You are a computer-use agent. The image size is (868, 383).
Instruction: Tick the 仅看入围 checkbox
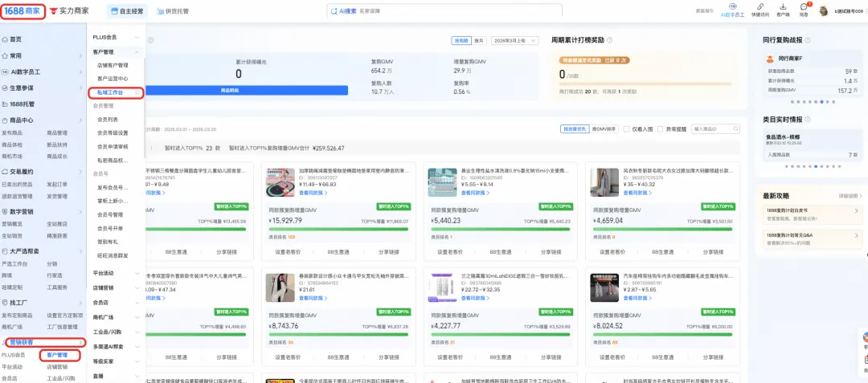coord(626,128)
